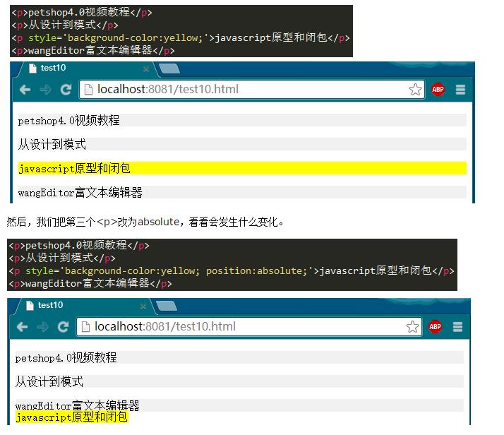This screenshot has width=504, height=435.
Task: Click code line with position:absolute style
Action: click(x=232, y=270)
